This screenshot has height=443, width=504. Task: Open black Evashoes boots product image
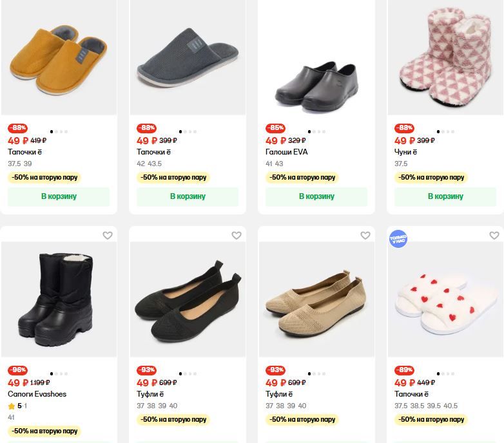(x=59, y=299)
